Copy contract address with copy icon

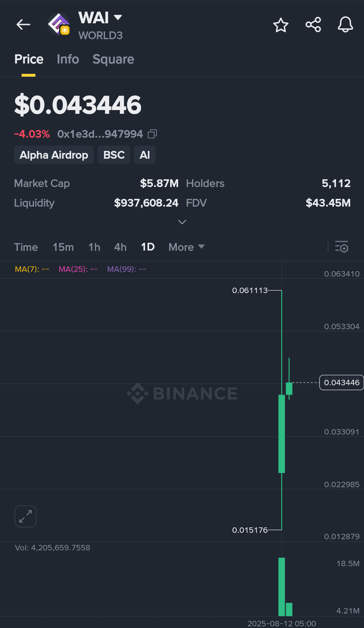point(152,134)
